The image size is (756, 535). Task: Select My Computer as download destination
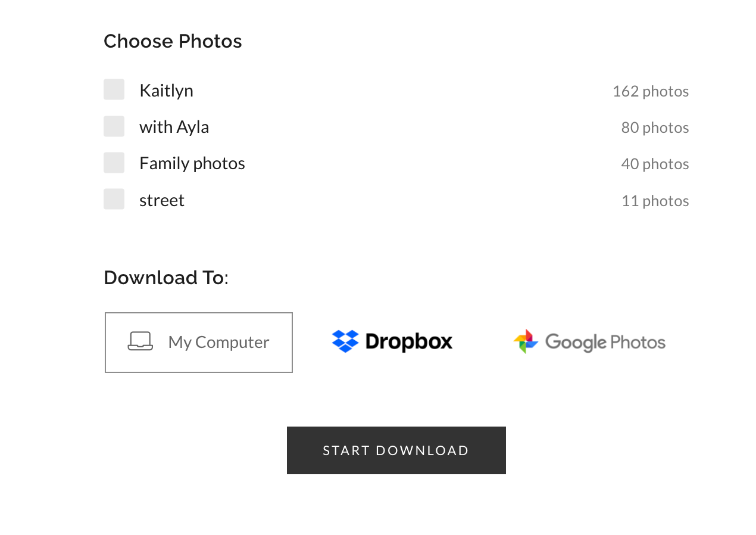199,343
